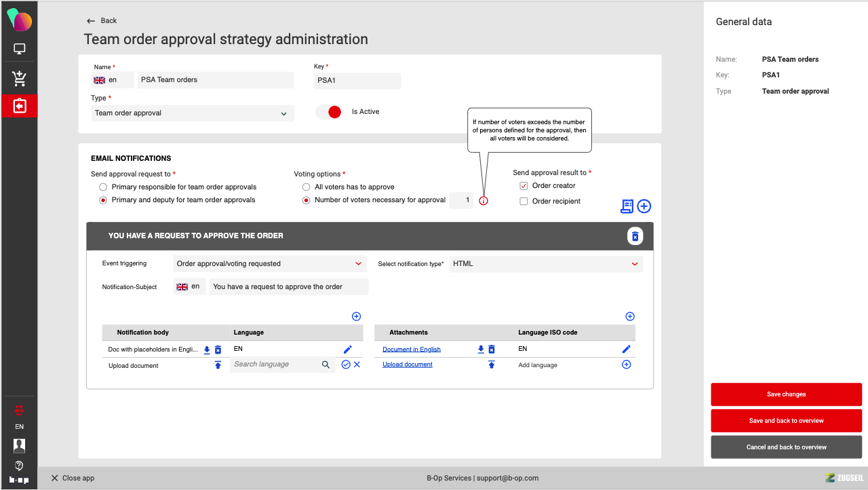
Task: Click the info icon beside voters number
Action: pyautogui.click(x=484, y=201)
